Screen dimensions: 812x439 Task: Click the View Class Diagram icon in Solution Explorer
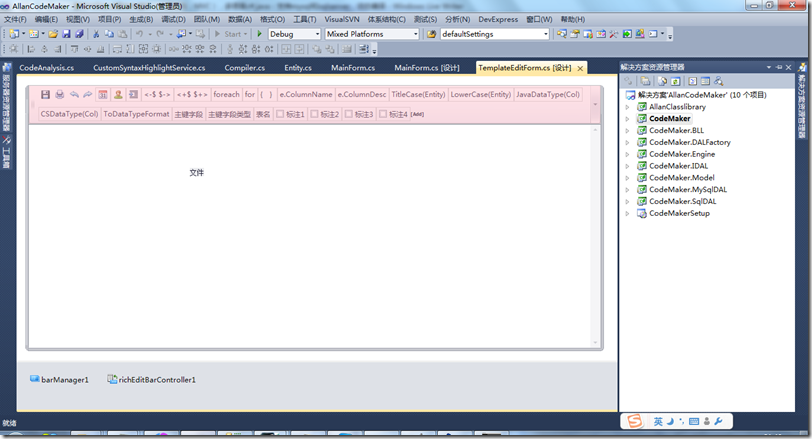coord(718,81)
